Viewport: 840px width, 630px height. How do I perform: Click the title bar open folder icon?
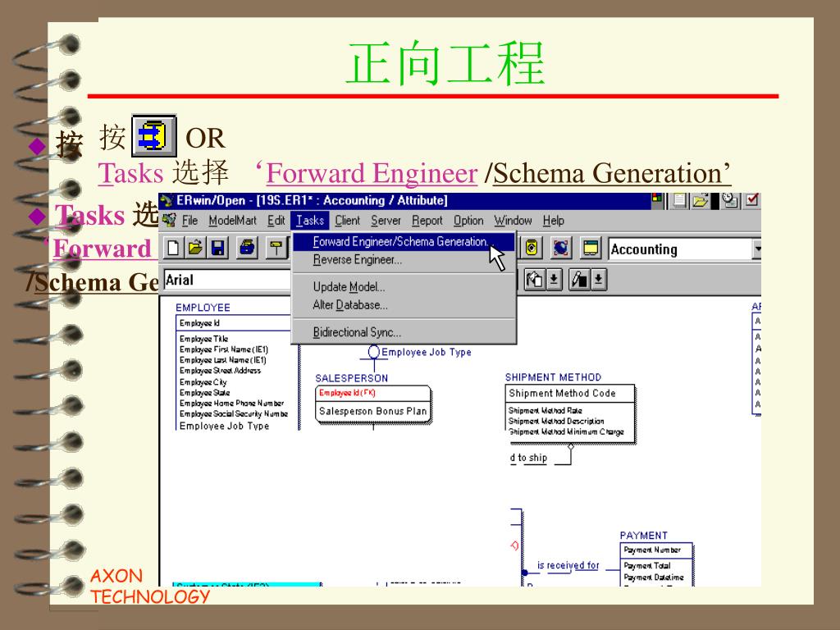701,201
